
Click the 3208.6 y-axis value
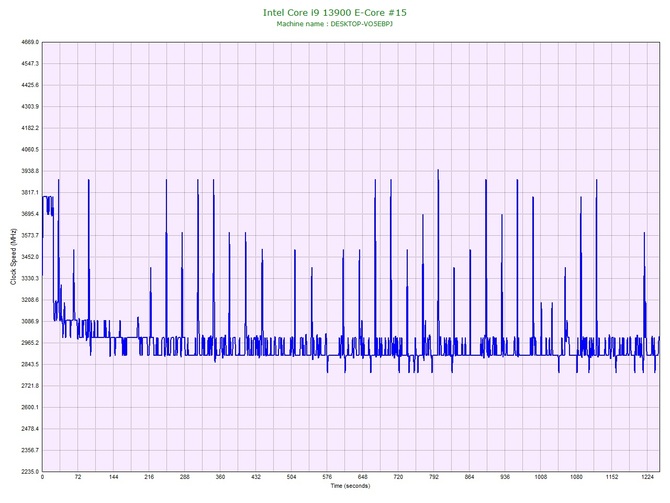(30, 300)
